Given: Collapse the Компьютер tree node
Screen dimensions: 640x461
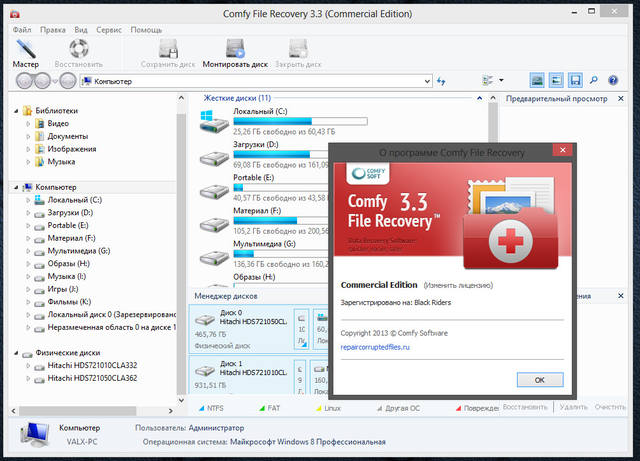Looking at the screenshot, I should (x=15, y=187).
